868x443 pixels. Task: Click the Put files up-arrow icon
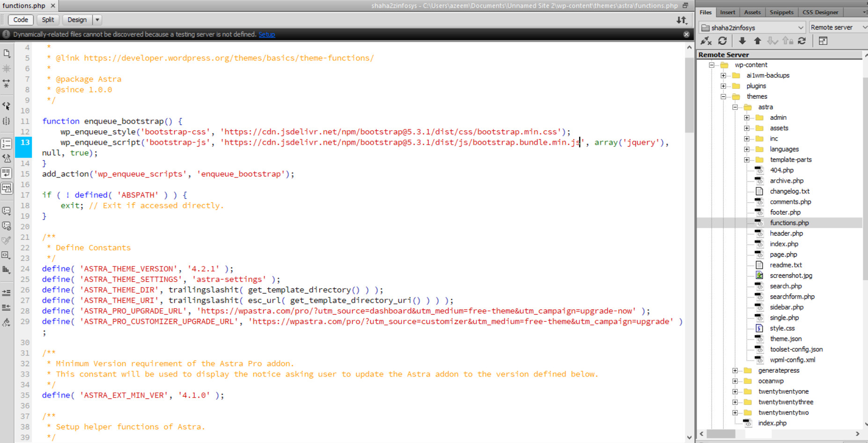[758, 41]
